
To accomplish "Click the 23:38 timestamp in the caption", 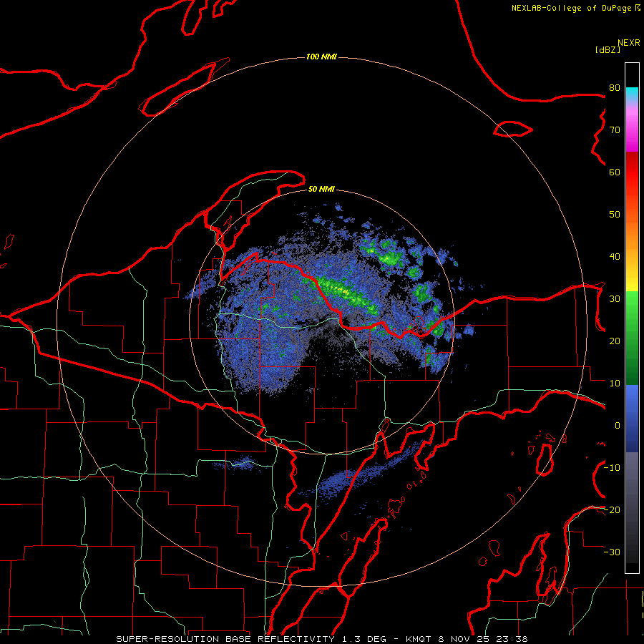I will 511,639.
